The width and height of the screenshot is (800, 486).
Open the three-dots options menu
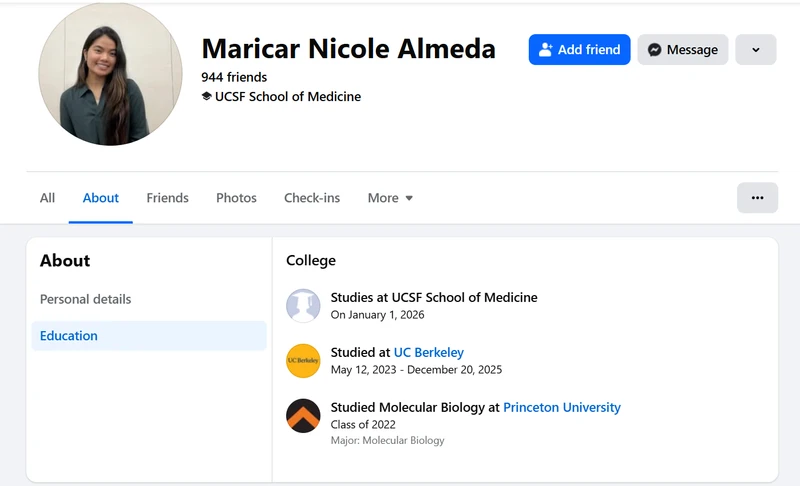757,198
